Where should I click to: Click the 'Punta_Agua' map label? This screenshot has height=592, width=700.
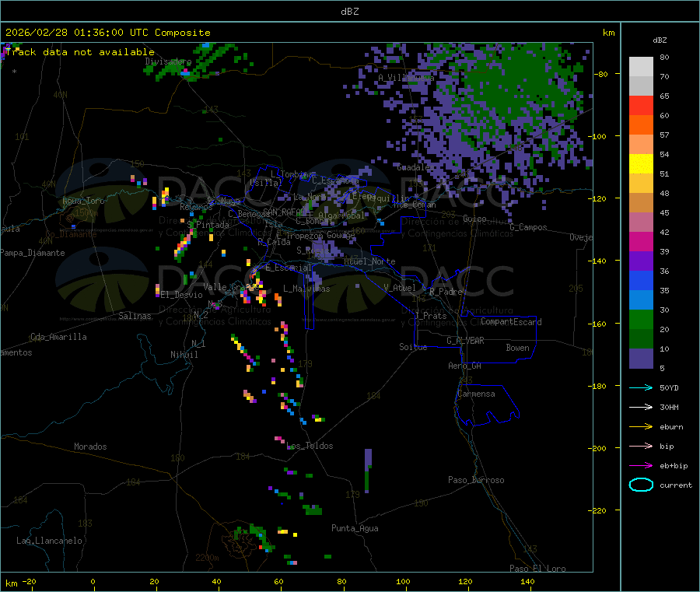point(355,528)
